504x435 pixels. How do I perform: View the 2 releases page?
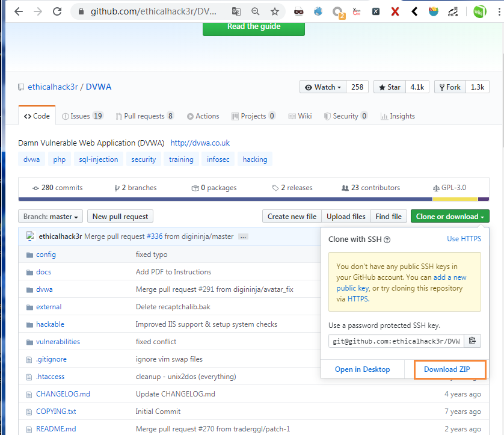click(292, 188)
